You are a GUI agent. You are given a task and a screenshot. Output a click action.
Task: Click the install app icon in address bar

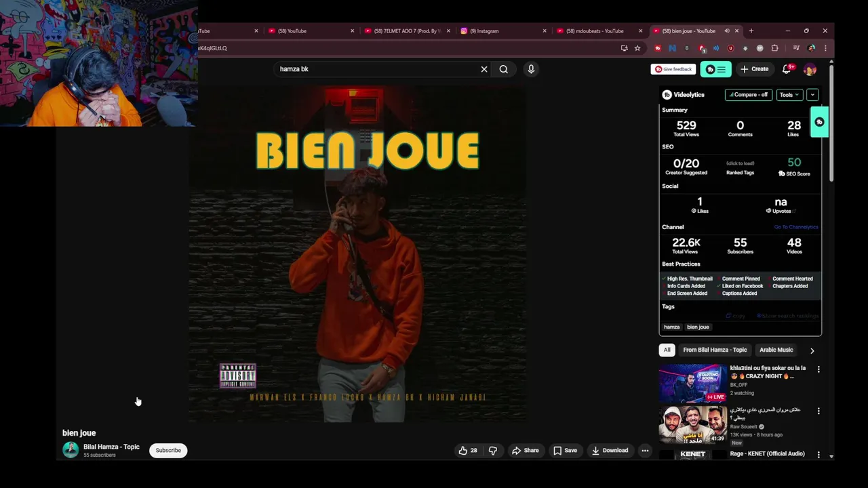coord(624,48)
